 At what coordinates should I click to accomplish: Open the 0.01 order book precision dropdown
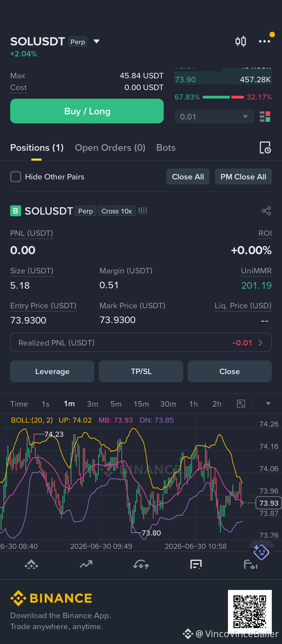(x=214, y=117)
